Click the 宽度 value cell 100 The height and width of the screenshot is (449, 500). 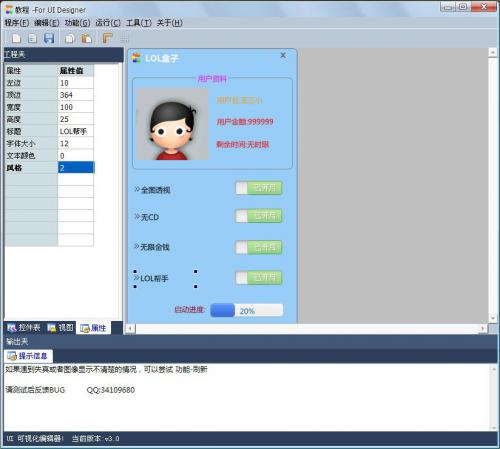point(76,107)
